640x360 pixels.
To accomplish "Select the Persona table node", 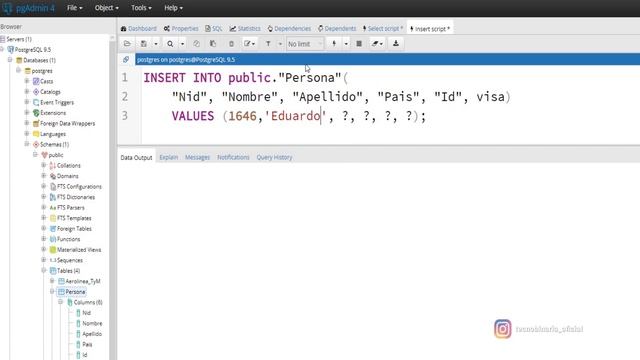I will [76, 292].
